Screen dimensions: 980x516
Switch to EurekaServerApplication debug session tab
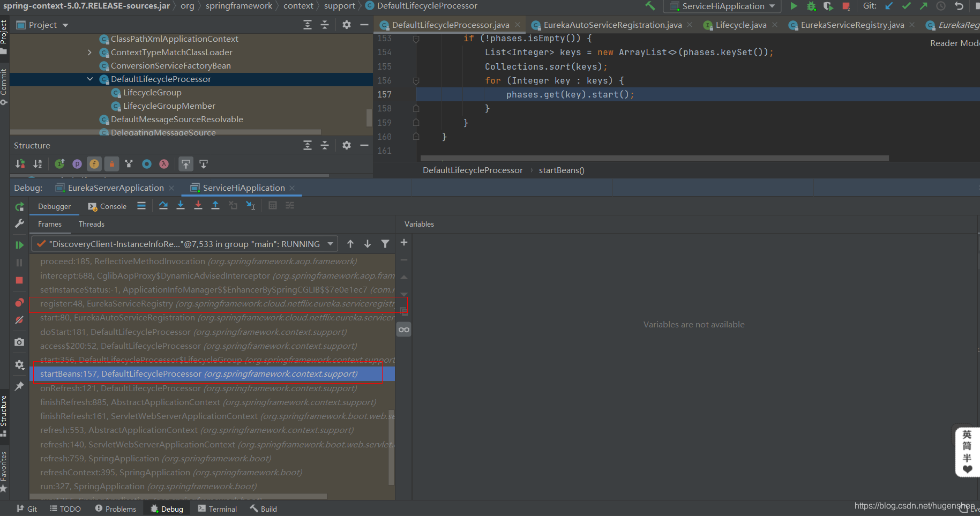pyautogui.click(x=115, y=188)
